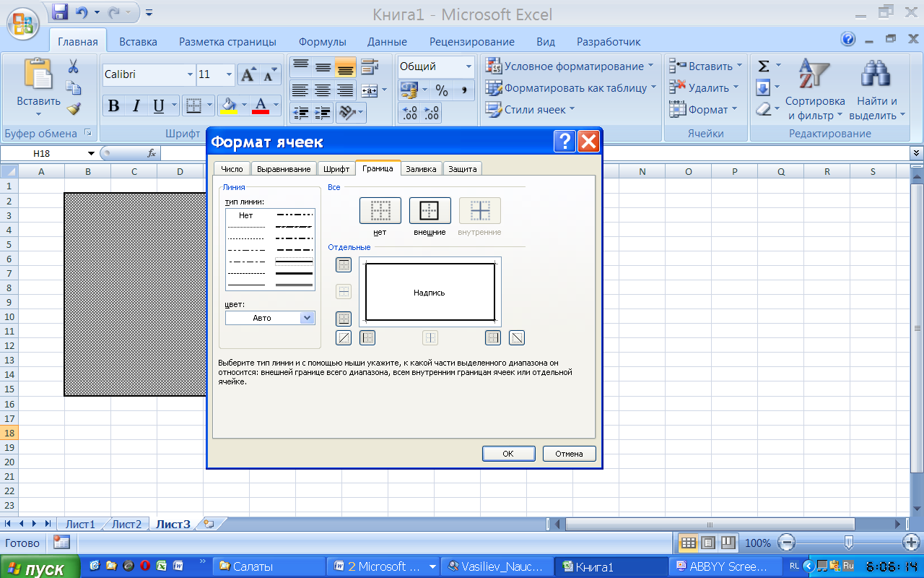Click the Copy icon in the clipboard group
The image size is (924, 578).
[73, 88]
